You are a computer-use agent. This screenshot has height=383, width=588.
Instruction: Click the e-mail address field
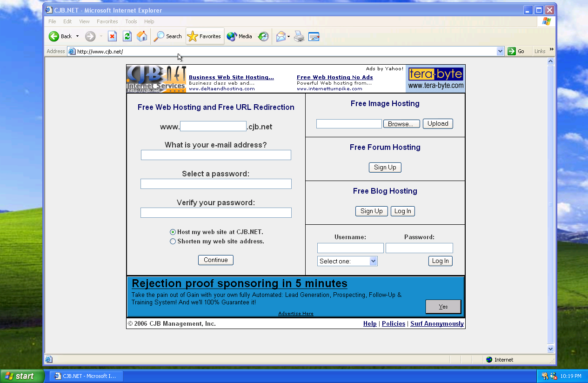pyautogui.click(x=216, y=155)
